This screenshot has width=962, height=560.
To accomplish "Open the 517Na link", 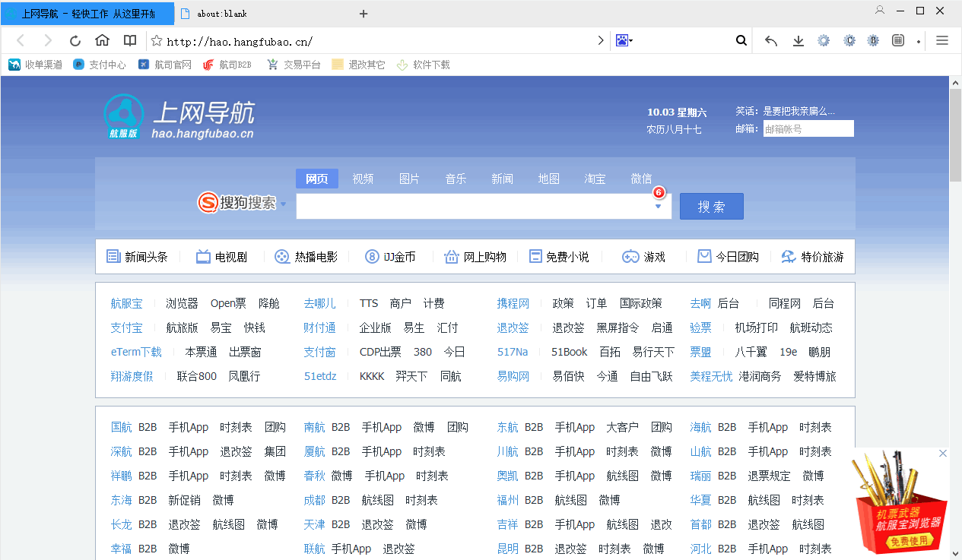I will click(x=512, y=352).
